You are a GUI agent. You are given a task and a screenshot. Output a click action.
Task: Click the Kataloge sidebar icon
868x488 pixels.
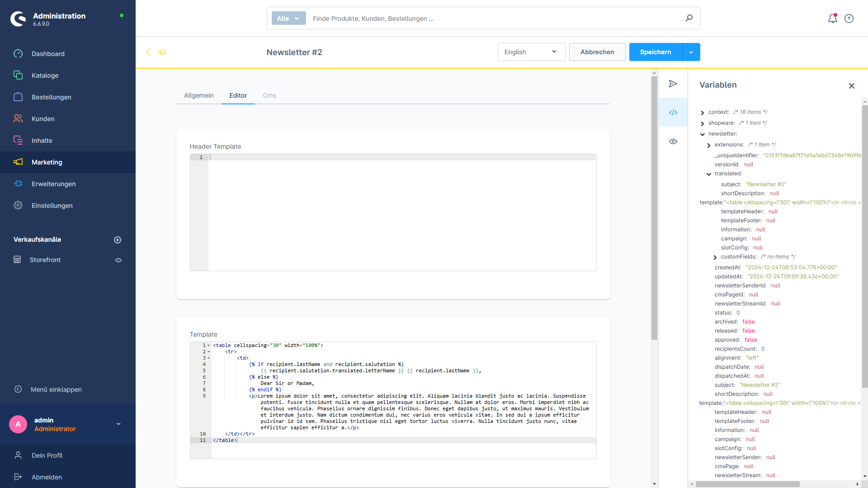coord(18,75)
